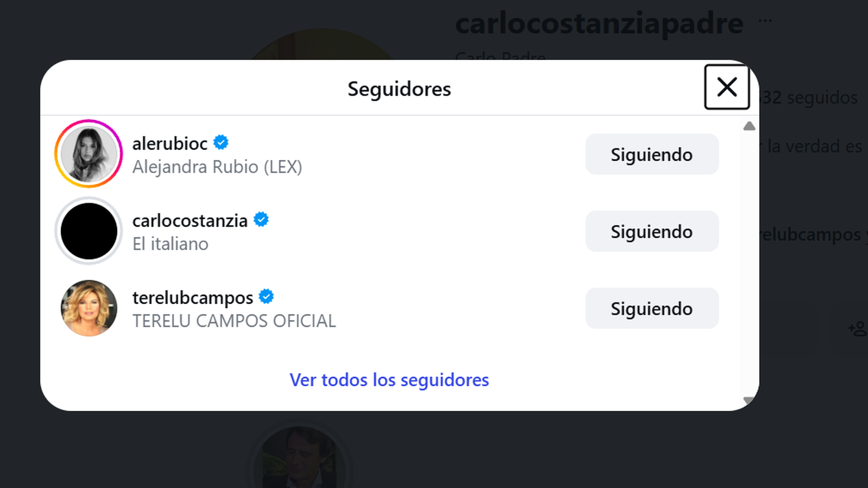This screenshot has width=868, height=488.
Task: Click the verified badge next to carlocostanzia
Action: (x=261, y=220)
